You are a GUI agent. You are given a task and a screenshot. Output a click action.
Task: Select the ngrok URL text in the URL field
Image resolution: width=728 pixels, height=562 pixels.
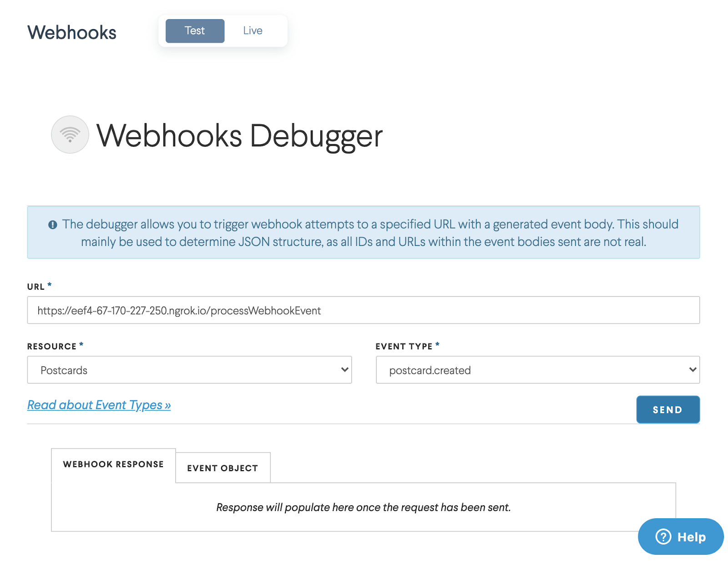tap(180, 311)
